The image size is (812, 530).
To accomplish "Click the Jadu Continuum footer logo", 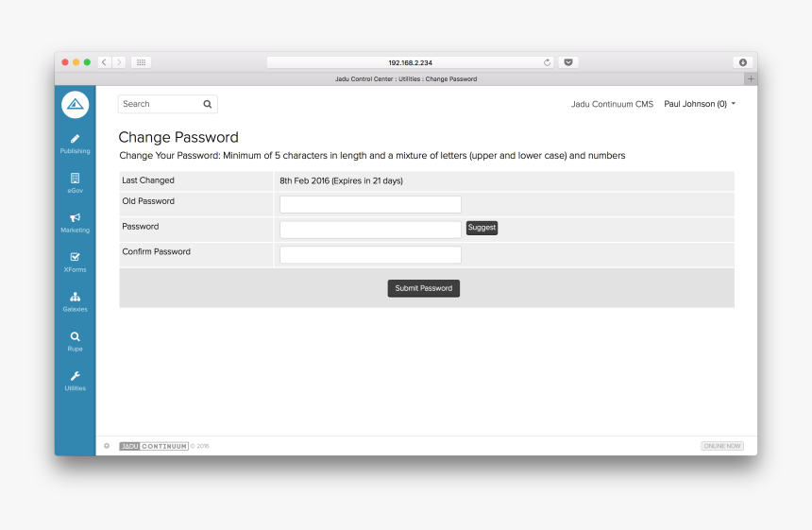I will pos(154,446).
